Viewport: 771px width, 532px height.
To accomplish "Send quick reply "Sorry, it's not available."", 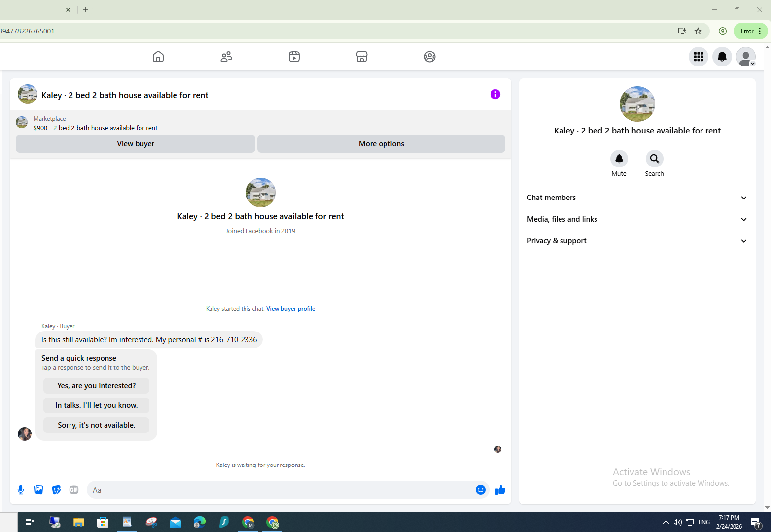I will click(x=97, y=425).
